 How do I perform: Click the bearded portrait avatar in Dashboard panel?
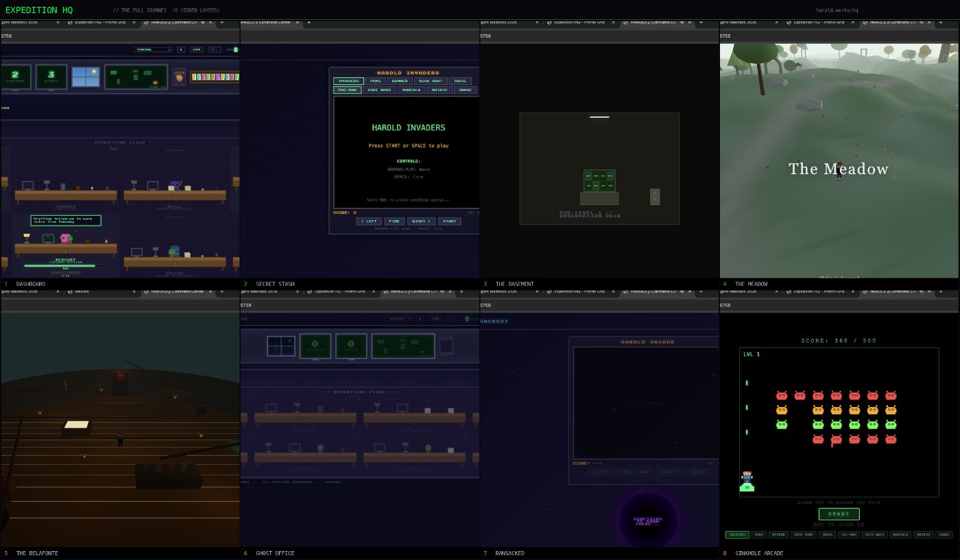(179, 77)
